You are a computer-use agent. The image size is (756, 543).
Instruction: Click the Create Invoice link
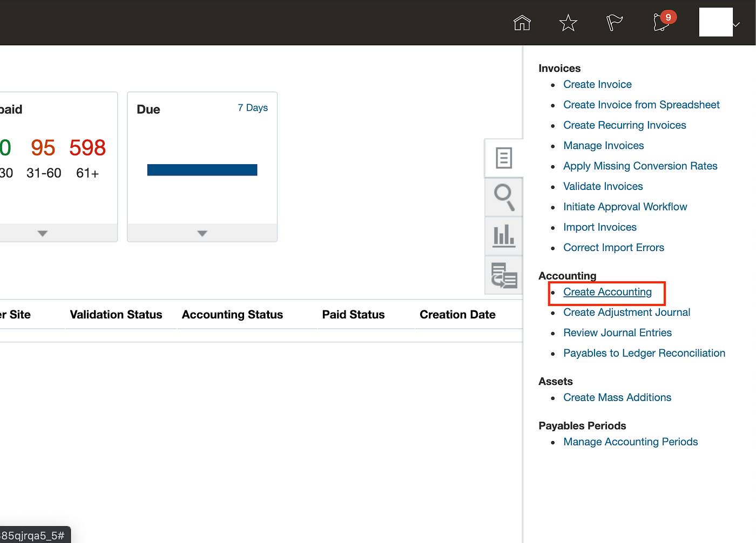click(x=597, y=84)
